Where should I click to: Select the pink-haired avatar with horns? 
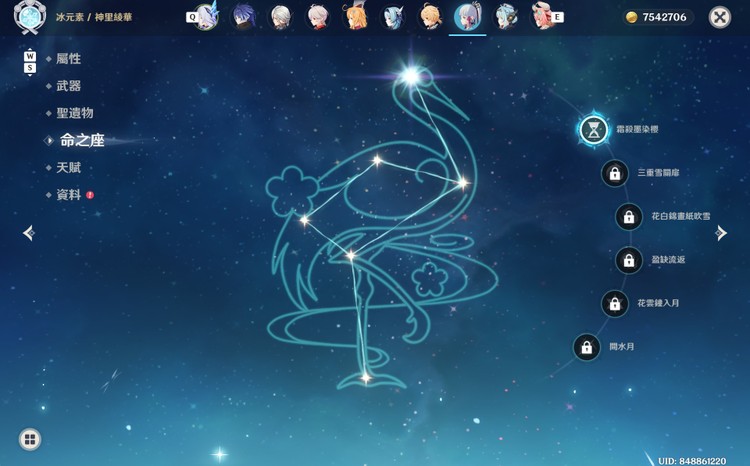pos(542,17)
